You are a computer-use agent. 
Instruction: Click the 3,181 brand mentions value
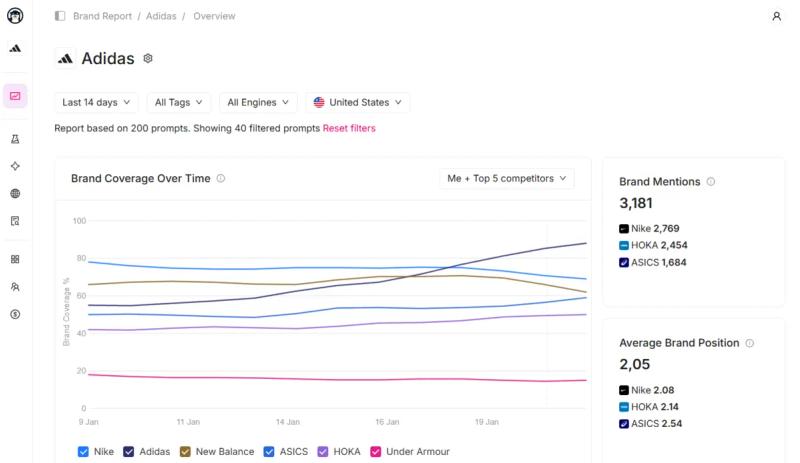point(636,203)
